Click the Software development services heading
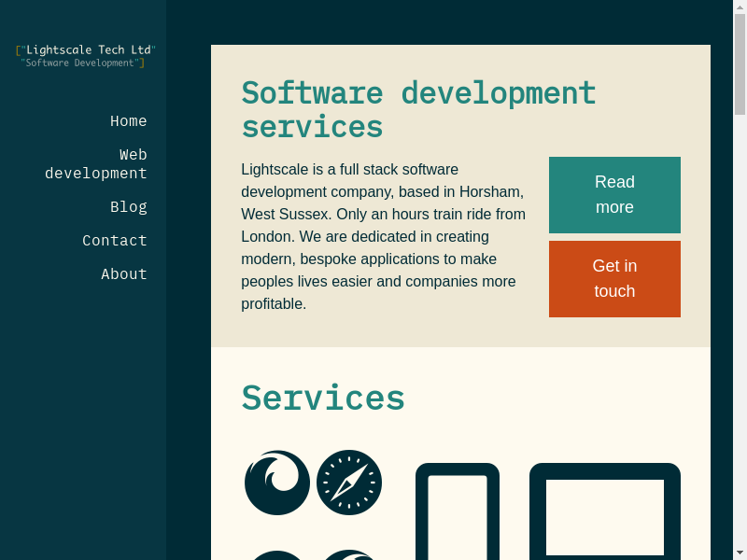Screen dimensions: 747x560 pos(418,110)
